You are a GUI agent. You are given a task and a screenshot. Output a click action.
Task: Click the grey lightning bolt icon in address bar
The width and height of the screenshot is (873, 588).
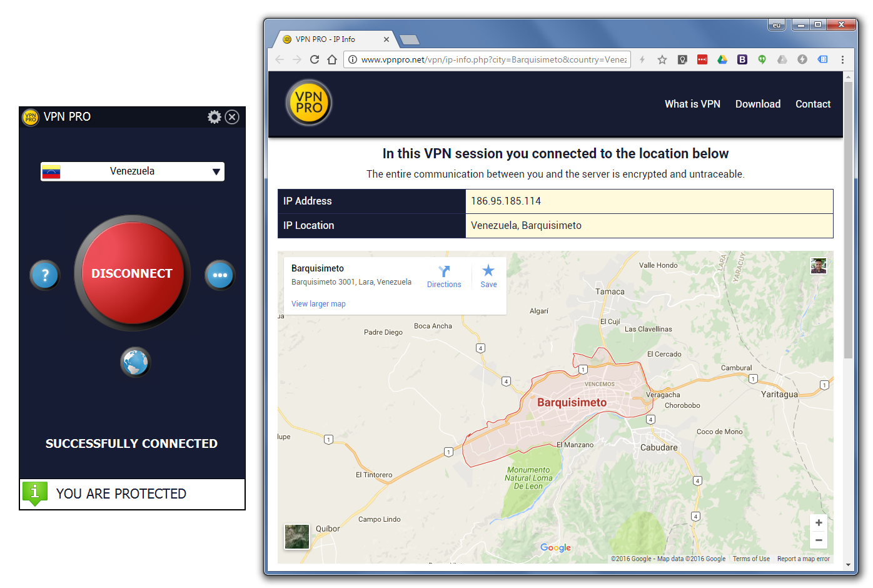pos(642,59)
